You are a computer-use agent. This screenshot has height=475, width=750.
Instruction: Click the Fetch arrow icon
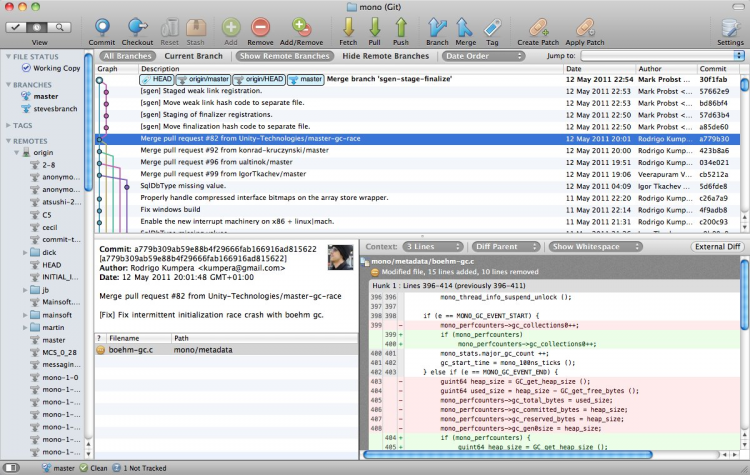pos(349,27)
